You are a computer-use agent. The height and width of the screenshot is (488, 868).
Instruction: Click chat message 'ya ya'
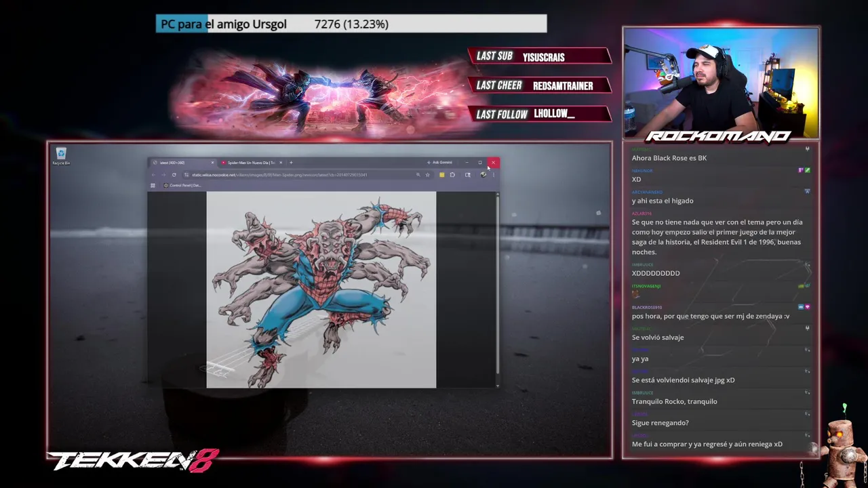pos(640,359)
